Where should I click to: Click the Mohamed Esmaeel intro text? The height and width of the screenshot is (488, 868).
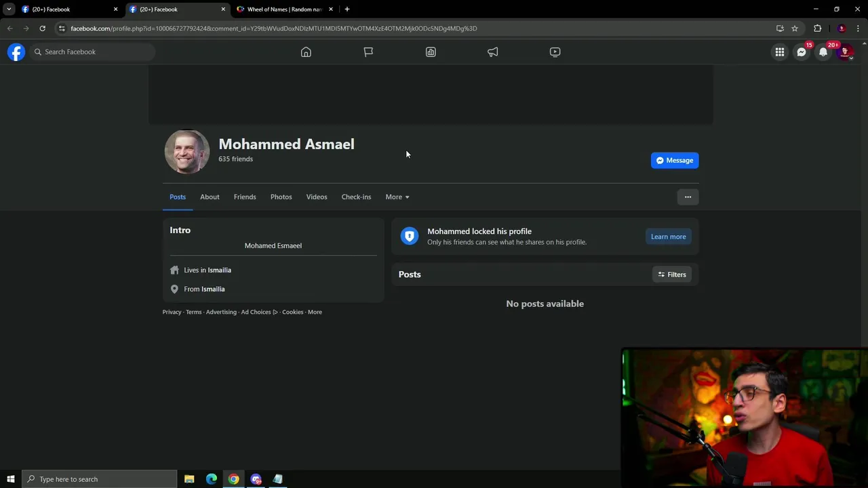tap(273, 245)
